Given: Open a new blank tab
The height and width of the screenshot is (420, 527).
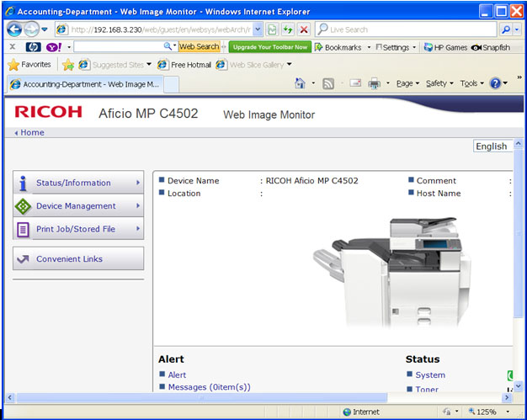Looking at the screenshot, I should (172, 84).
